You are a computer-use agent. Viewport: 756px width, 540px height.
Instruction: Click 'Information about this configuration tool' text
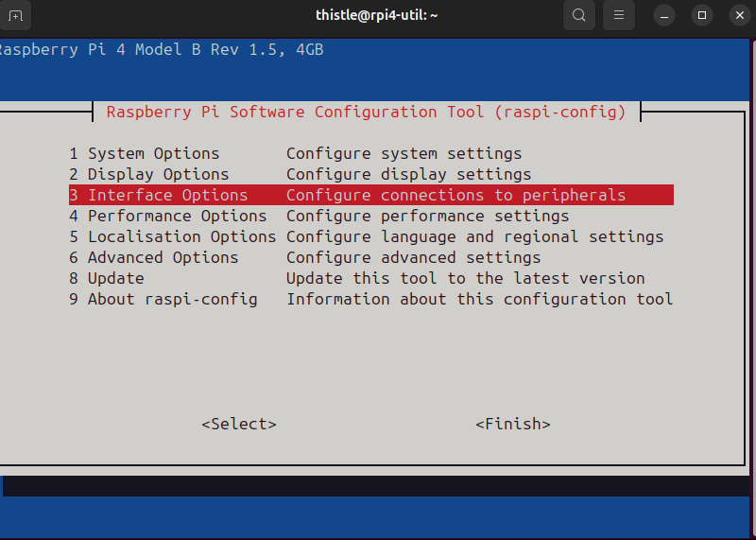pyautogui.click(x=480, y=299)
